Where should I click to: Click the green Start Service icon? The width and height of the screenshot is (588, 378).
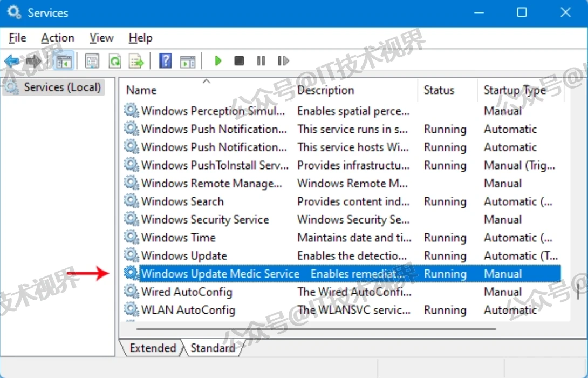218,61
